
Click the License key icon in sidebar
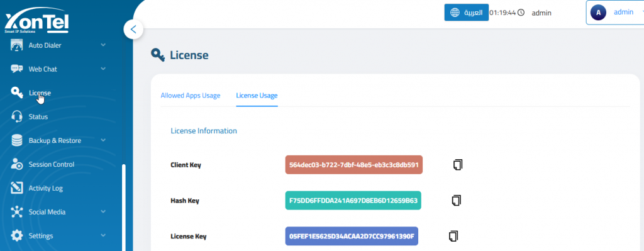[x=16, y=93]
